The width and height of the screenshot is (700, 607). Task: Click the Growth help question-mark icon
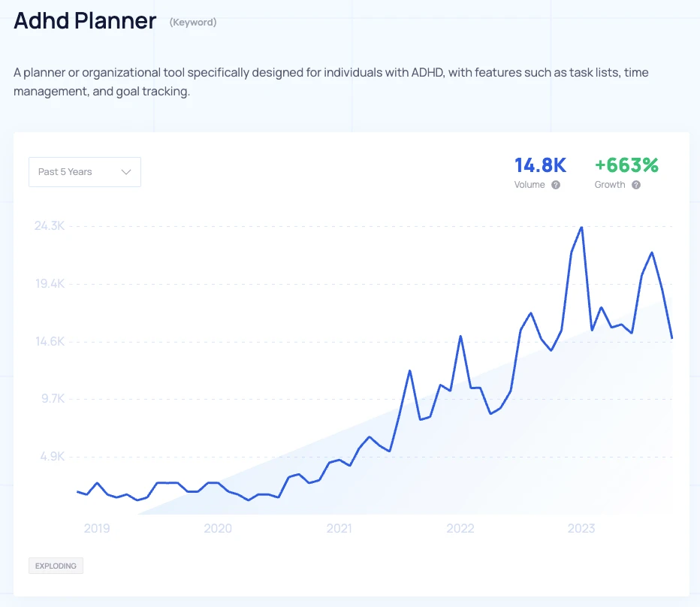(636, 185)
